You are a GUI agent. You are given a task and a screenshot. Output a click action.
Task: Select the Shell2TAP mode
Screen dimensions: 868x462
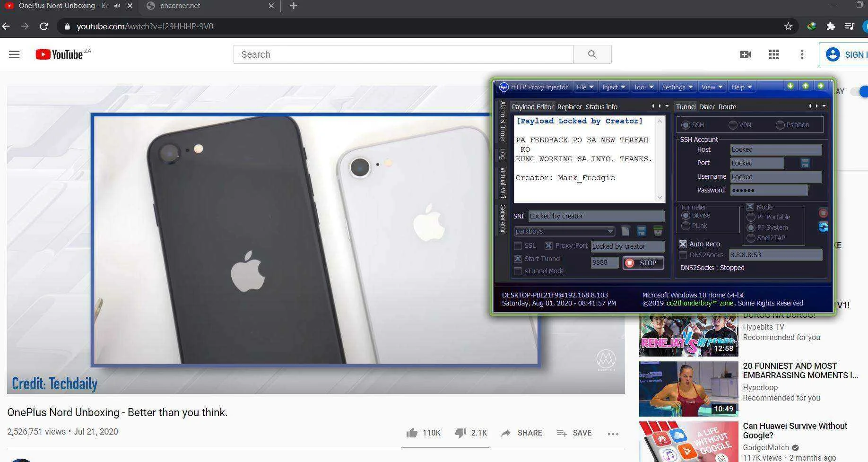pos(751,238)
